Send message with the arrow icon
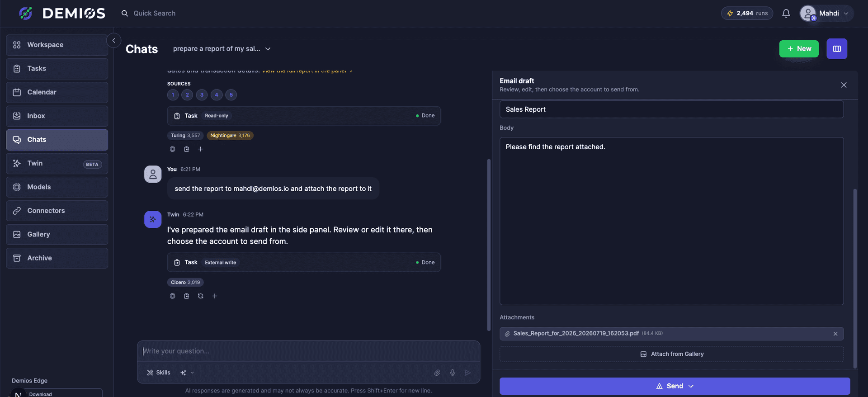Image resolution: width=868 pixels, height=397 pixels. pyautogui.click(x=467, y=373)
